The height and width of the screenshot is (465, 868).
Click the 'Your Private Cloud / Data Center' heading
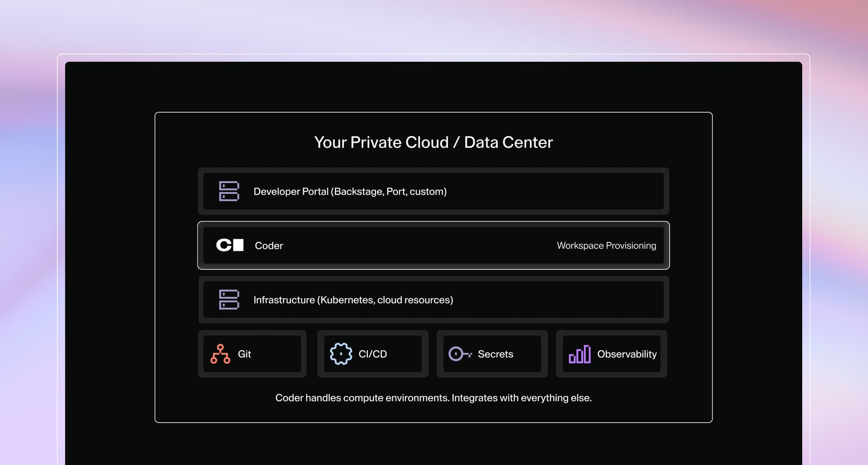point(434,142)
